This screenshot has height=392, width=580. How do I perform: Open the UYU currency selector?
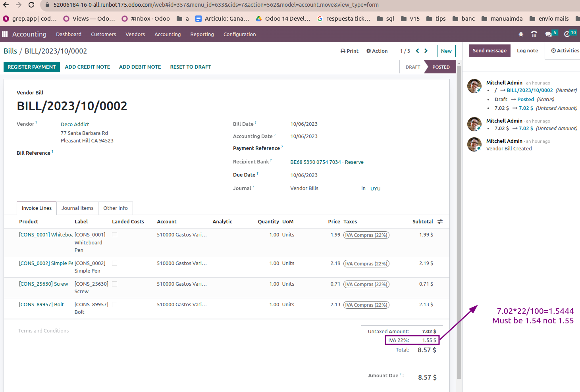point(375,188)
